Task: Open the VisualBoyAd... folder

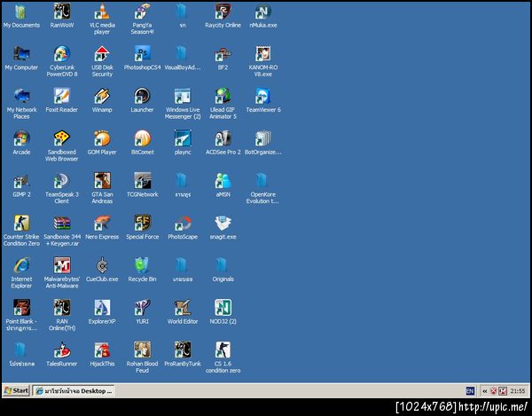Action: (x=183, y=59)
